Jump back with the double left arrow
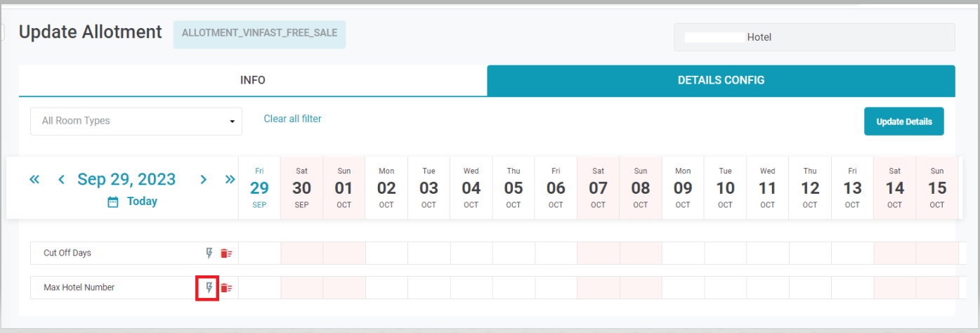 click(x=34, y=180)
